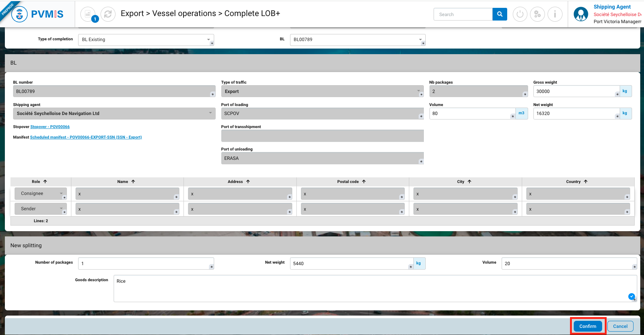Click the Number of packages field
The image size is (644, 335).
pos(145,263)
